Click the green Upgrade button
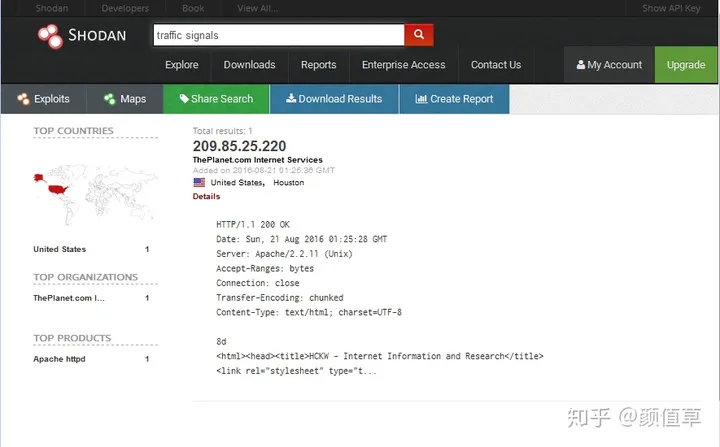This screenshot has height=447, width=720. tap(686, 65)
